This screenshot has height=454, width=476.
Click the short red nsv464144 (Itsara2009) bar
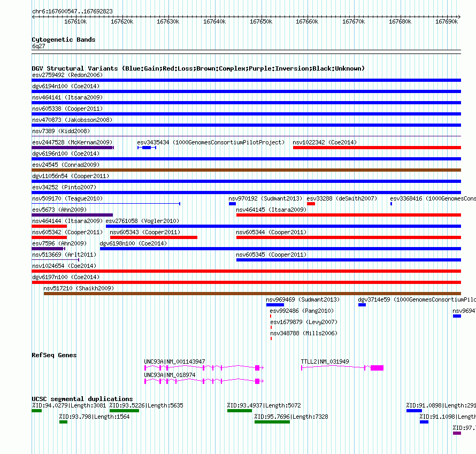click(x=49, y=226)
